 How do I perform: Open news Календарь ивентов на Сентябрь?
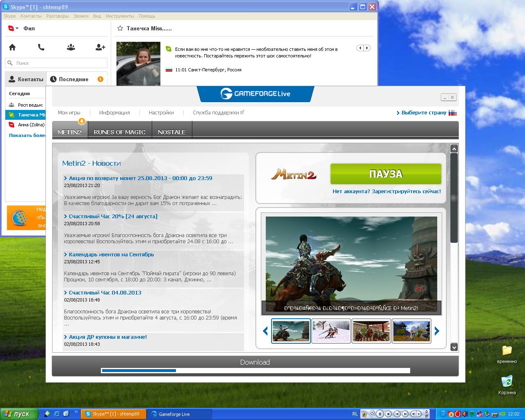(112, 255)
